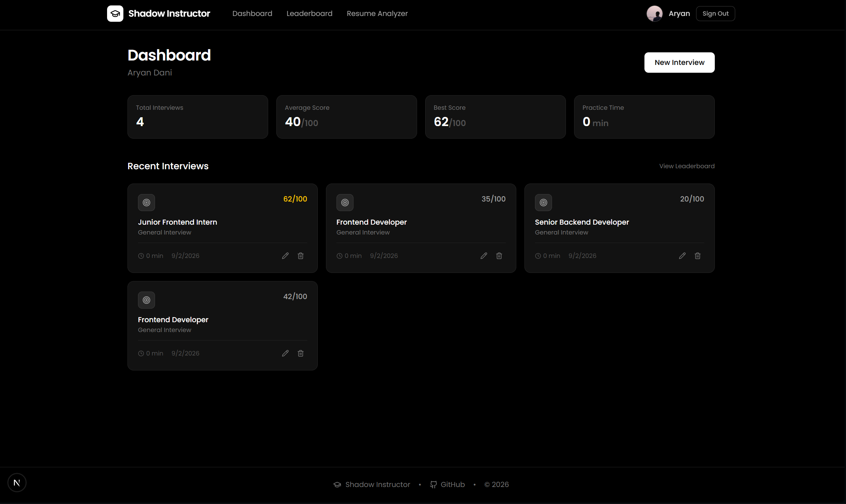Follow the View Leaderboard link
The width and height of the screenshot is (846, 504).
(x=687, y=166)
